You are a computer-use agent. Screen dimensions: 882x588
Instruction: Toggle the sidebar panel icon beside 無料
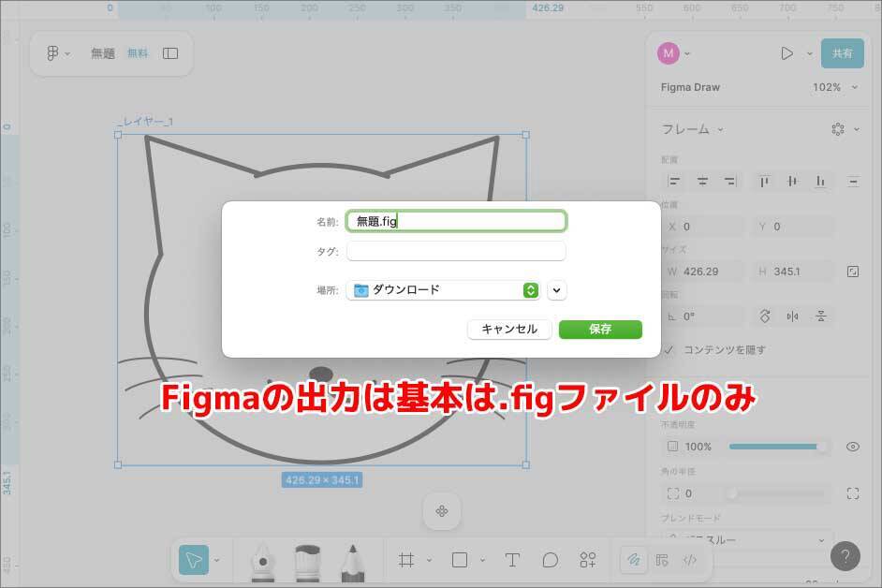coord(170,53)
